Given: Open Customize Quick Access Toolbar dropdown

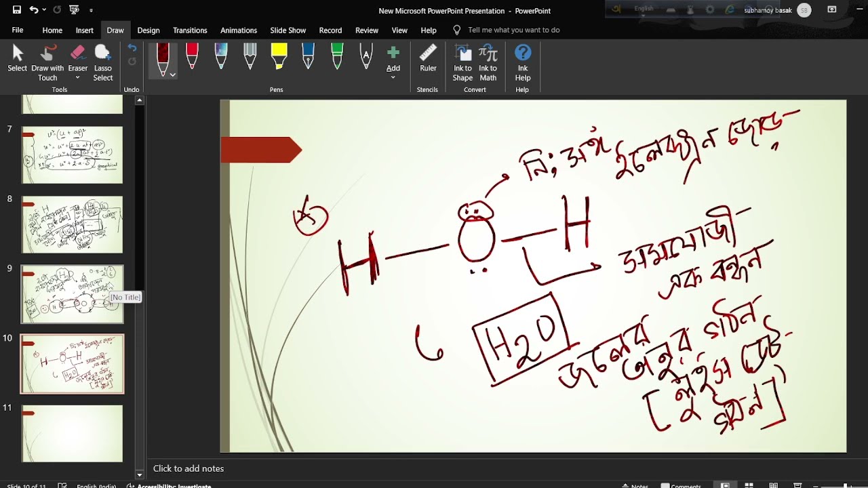Looking at the screenshot, I should click(91, 10).
